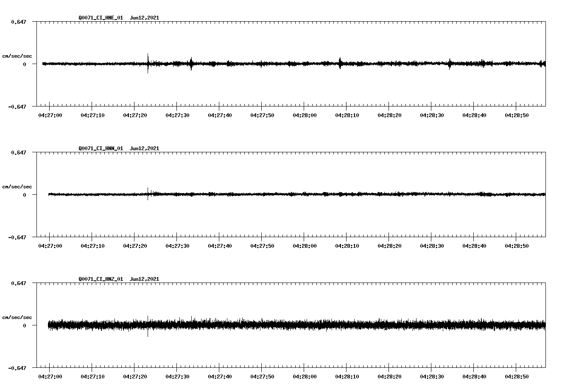Image resolution: width=576 pixels, height=392 pixels.
Task: Click the 04:27:40 time label under HNE plot
Action: click(x=220, y=115)
